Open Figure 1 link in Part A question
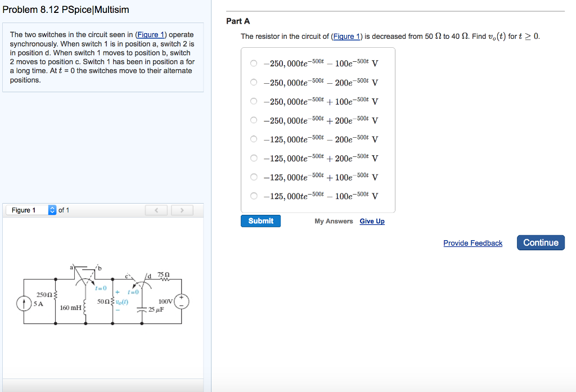 tap(346, 37)
